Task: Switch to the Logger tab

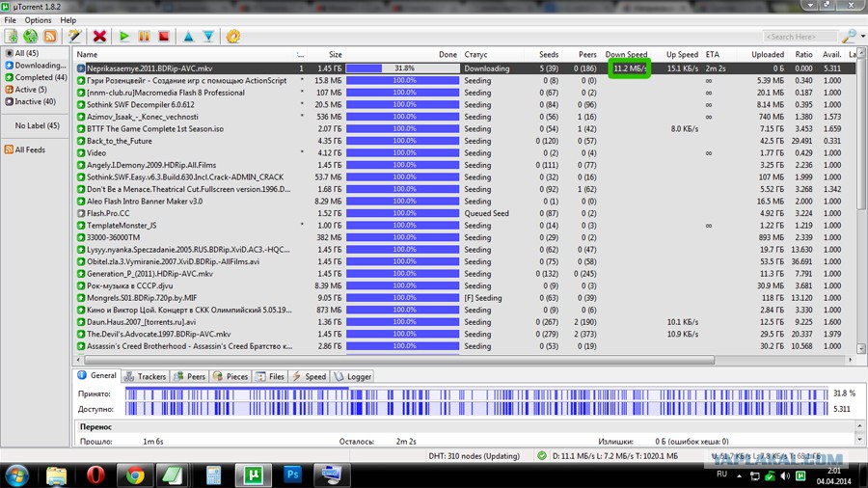Action: 353,376
